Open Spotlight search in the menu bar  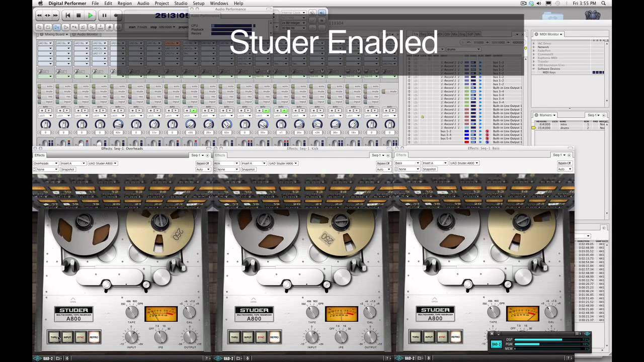(604, 4)
